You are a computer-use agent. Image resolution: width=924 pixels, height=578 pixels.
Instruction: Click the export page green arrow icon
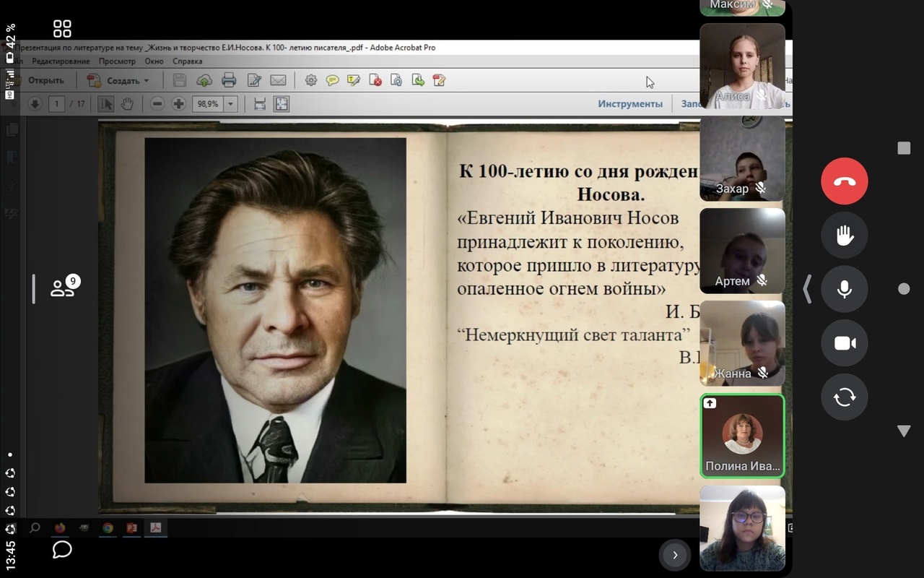(x=418, y=80)
